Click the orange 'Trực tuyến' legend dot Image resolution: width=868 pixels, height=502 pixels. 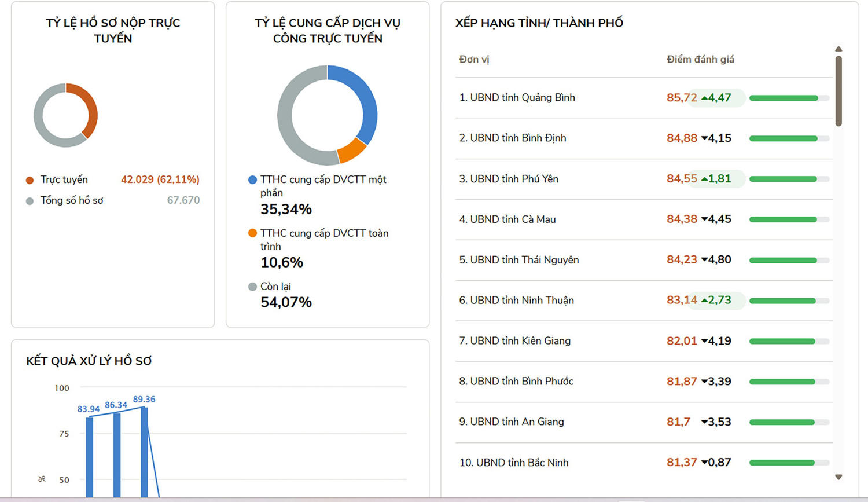click(30, 180)
